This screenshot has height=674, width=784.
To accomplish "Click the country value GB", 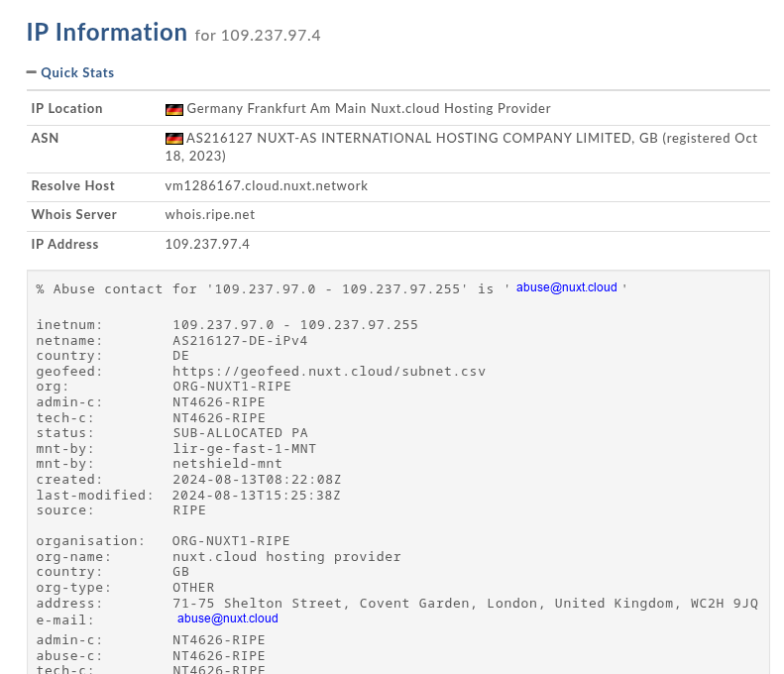I will pyautogui.click(x=181, y=572).
